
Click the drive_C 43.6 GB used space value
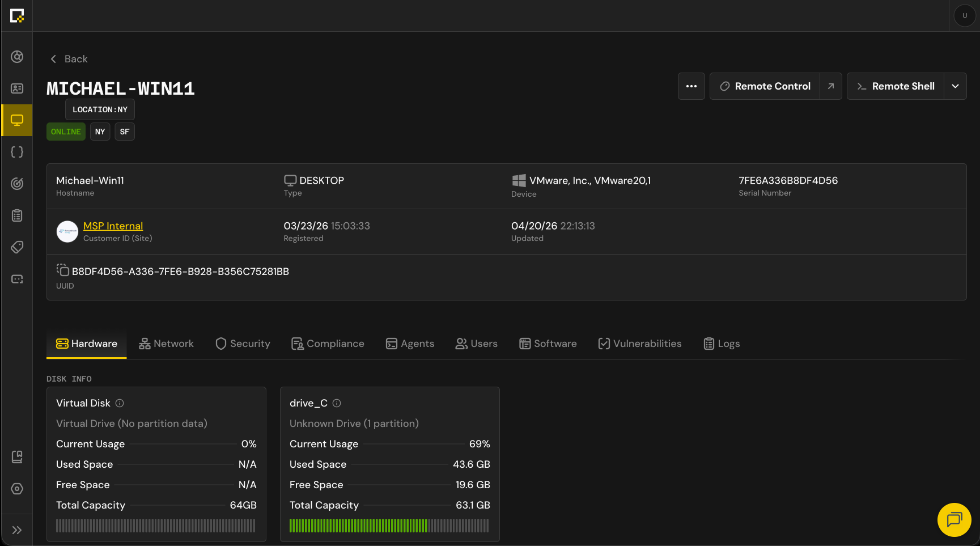click(x=472, y=464)
